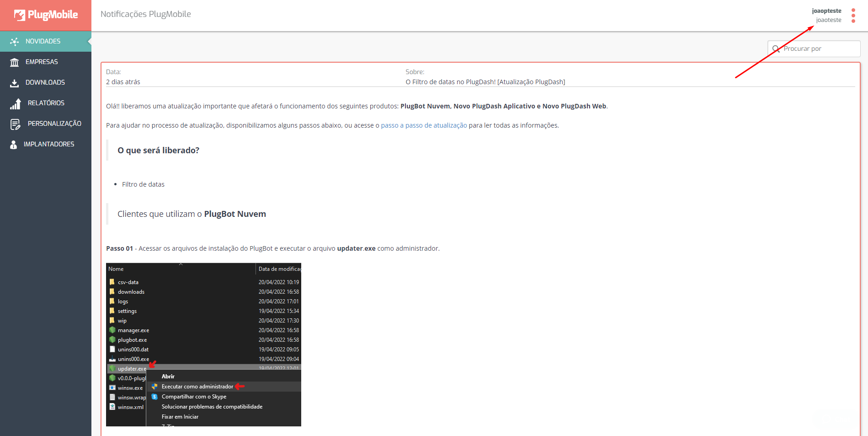Screen dimensions: 868x436
Task: Click the Procurar por search field
Action: [x=814, y=49]
